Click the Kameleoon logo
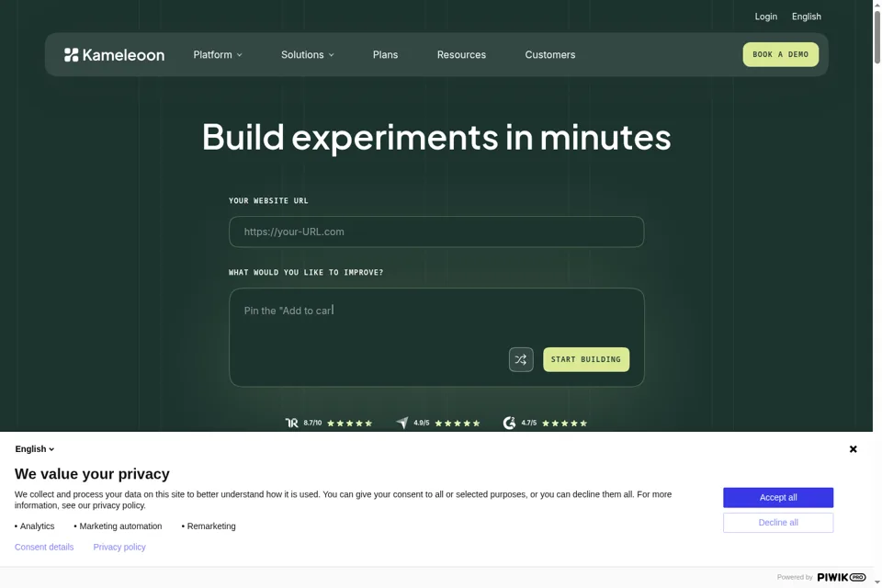Image resolution: width=882 pixels, height=588 pixels. (x=114, y=54)
